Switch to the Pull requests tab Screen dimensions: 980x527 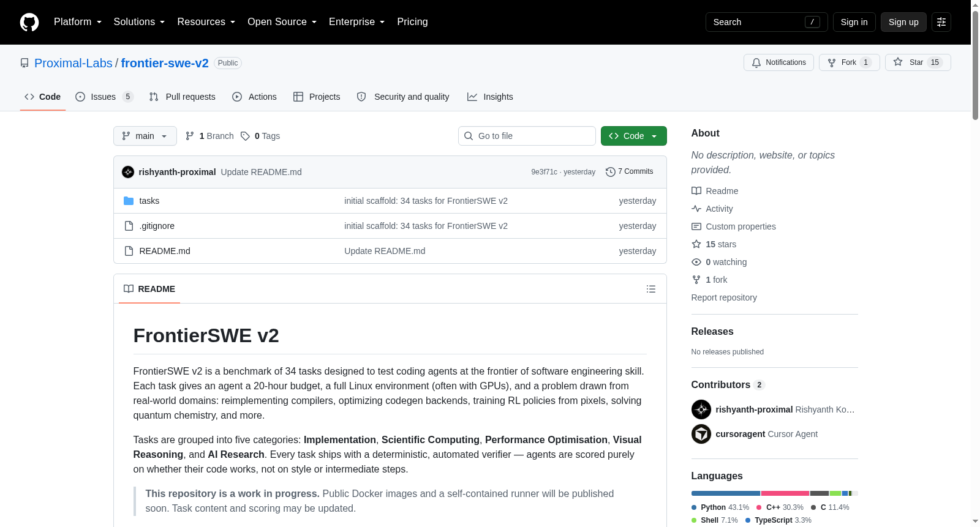pos(183,97)
